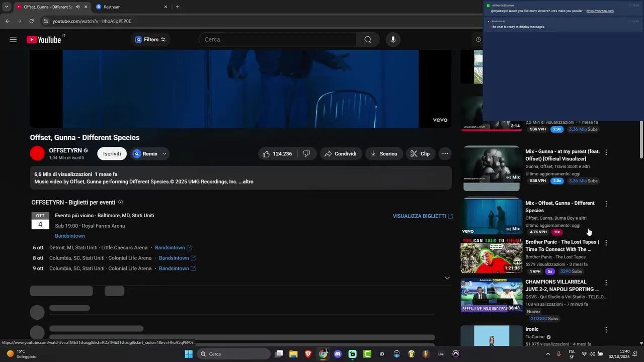This screenshot has width=644, height=362.
Task: Open Chrome from the taskbar
Action: (x=323, y=354)
